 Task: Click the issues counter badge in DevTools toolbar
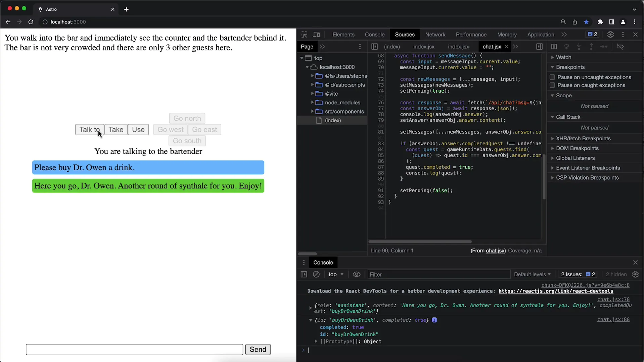pos(592,34)
